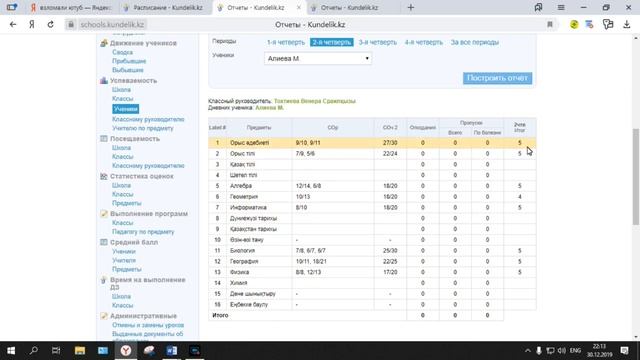This screenshot has height=360, width=640.
Task: Open Успеваемость > Ученики in the sidebar
Action: click(125, 109)
